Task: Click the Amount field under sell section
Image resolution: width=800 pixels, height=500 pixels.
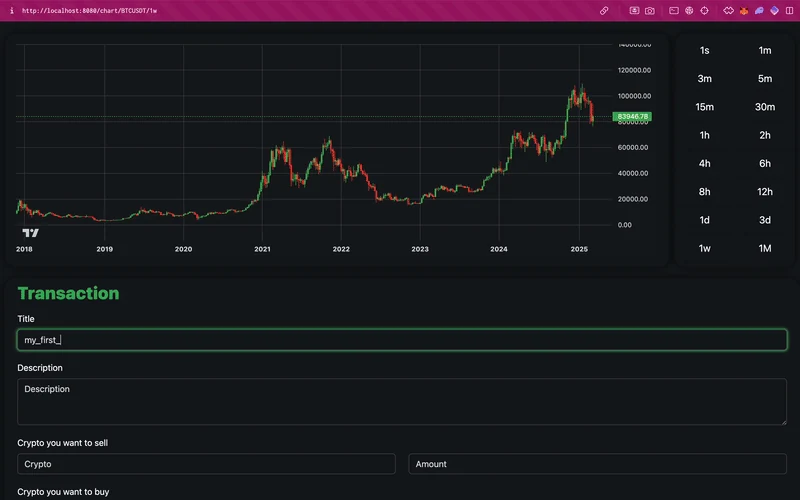Action: coord(597,464)
